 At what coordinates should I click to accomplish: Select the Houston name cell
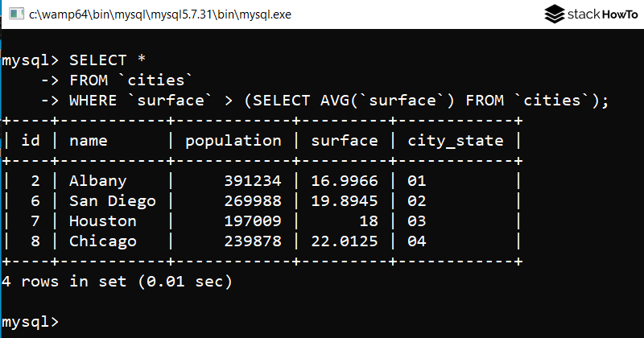click(x=102, y=221)
